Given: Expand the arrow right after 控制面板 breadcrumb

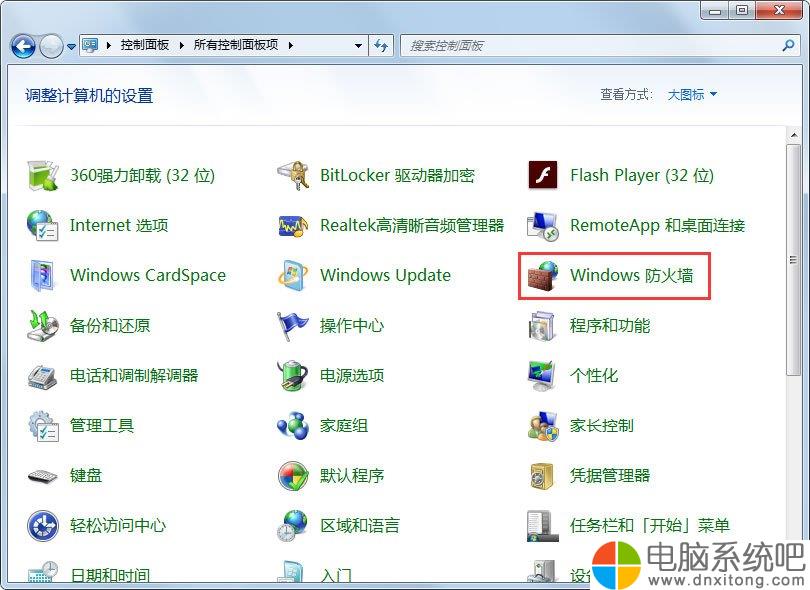Looking at the screenshot, I should [x=181, y=45].
